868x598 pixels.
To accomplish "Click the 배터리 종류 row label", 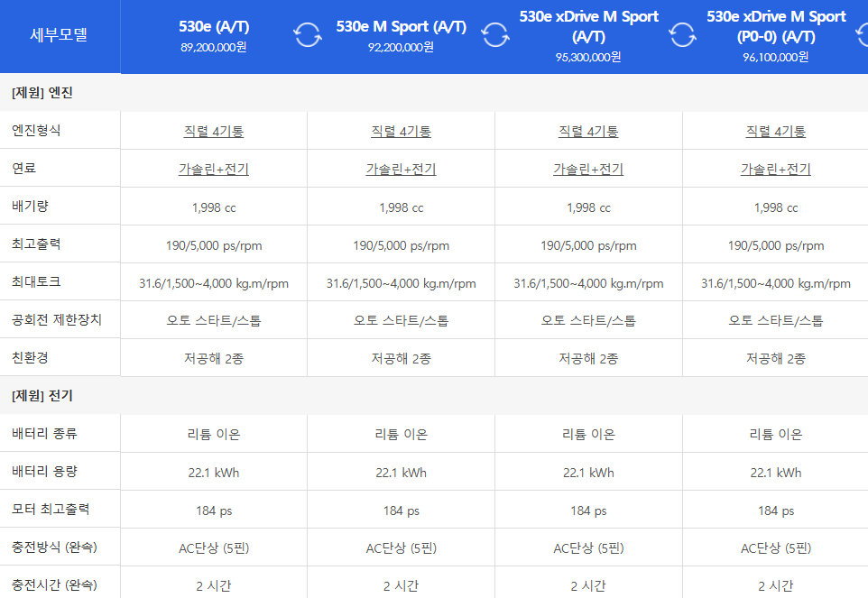I will pos(44,433).
